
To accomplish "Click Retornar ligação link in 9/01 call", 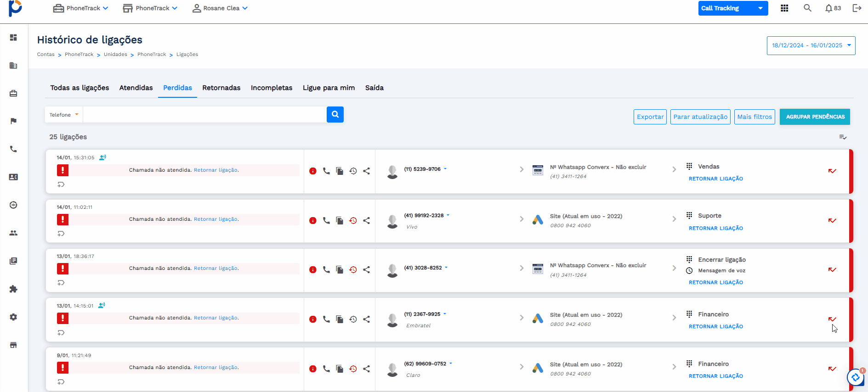I will [x=216, y=367].
